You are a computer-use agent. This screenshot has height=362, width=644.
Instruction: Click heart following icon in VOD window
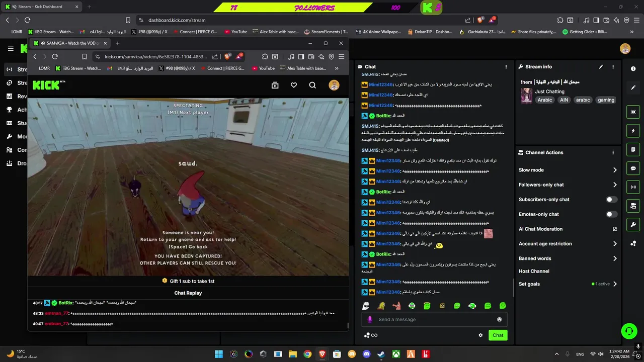(x=294, y=85)
